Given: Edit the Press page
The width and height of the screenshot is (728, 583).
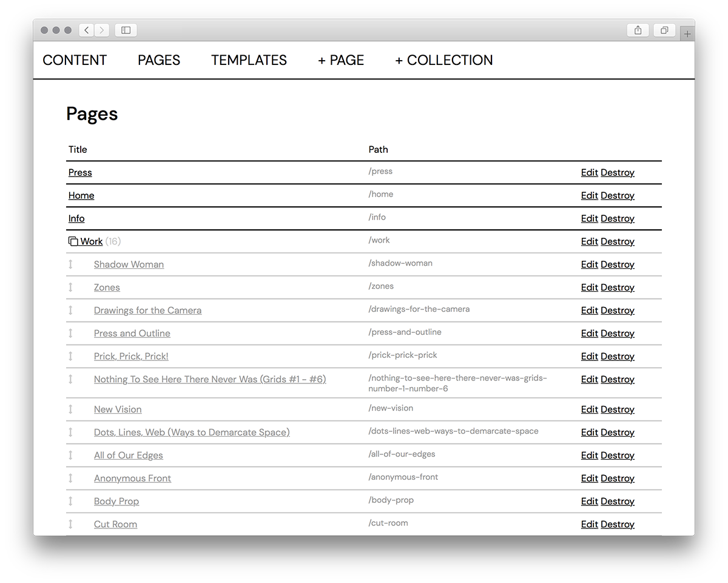Looking at the screenshot, I should [x=589, y=173].
